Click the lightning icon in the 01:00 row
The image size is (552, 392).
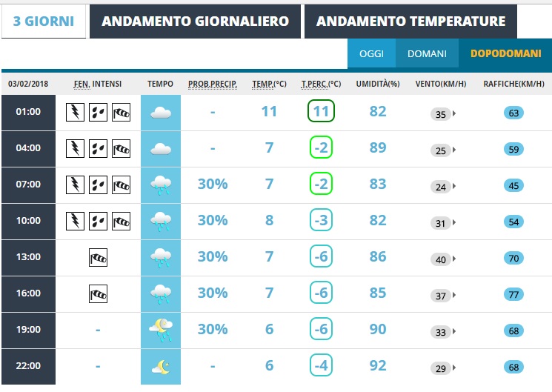tap(75, 113)
